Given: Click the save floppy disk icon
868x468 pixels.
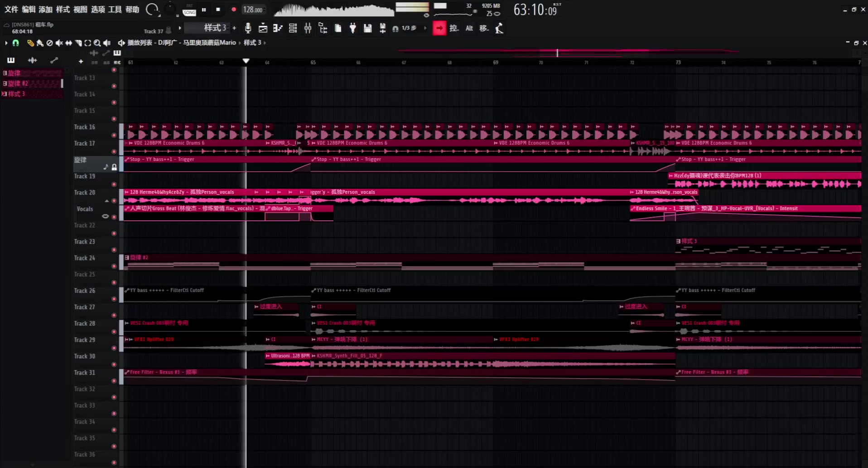Looking at the screenshot, I should click(367, 28).
